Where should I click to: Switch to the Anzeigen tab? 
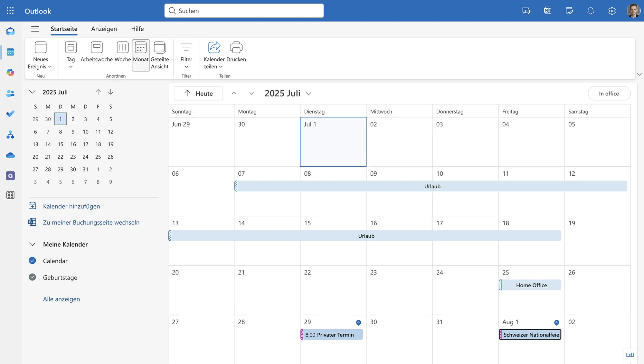(x=104, y=29)
